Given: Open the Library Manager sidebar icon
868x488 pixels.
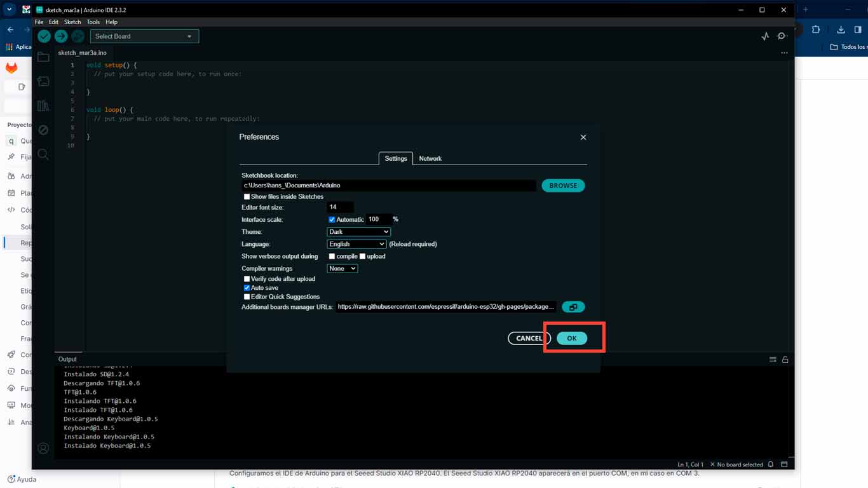Looking at the screenshot, I should click(43, 105).
